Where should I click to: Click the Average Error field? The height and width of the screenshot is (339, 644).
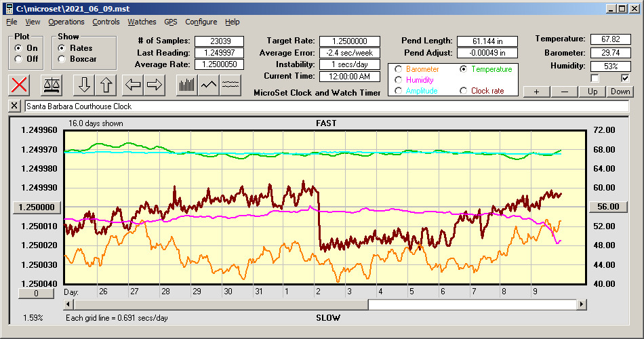(x=350, y=53)
